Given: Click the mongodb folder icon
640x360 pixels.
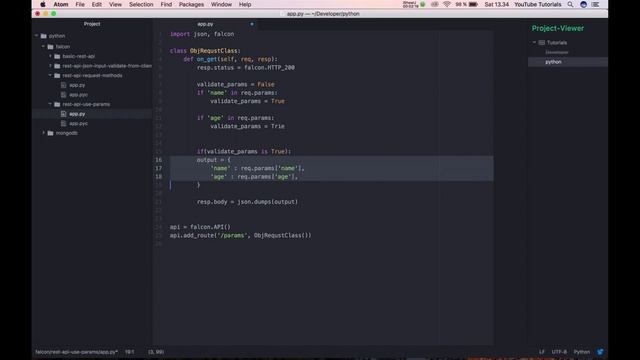Looking at the screenshot, I should 51,133.
